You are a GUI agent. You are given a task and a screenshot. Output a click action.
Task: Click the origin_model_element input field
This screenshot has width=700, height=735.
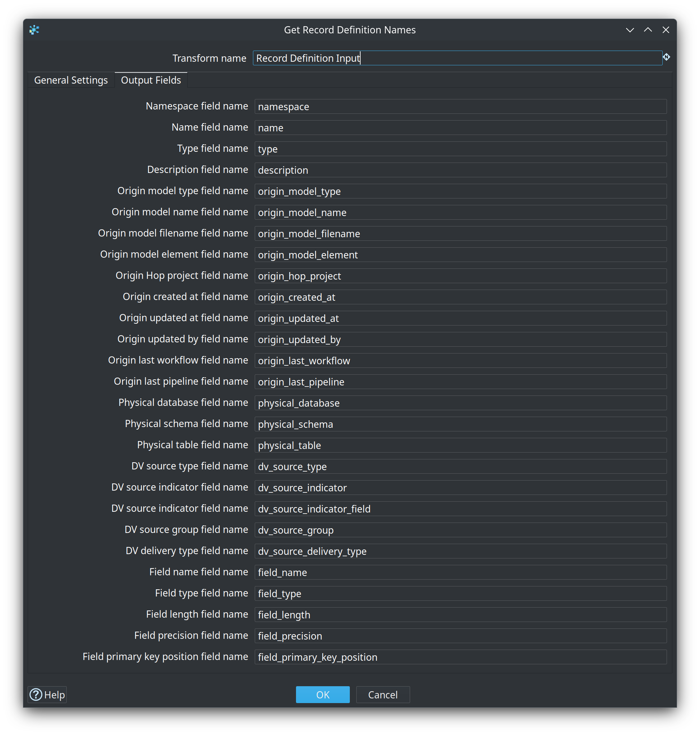point(460,255)
